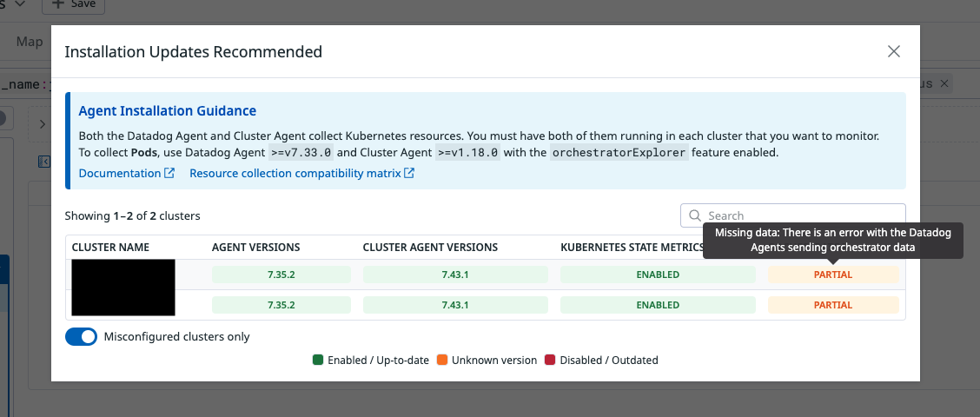Click the magnifier icon in Search box

click(694, 215)
